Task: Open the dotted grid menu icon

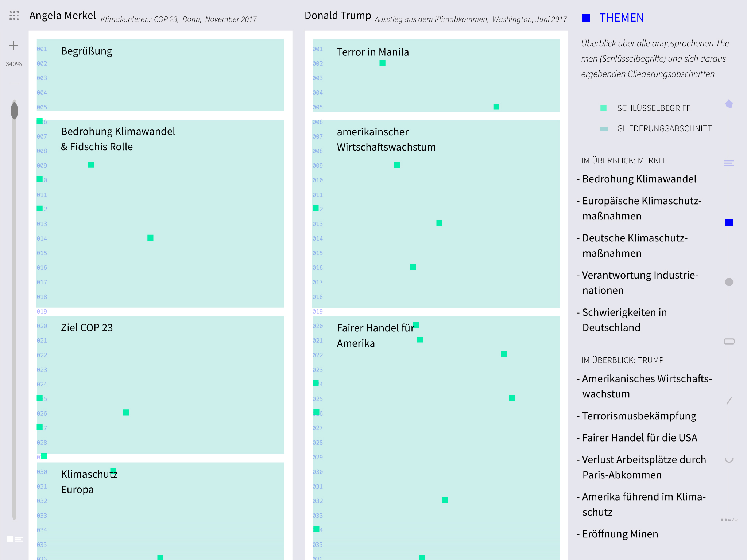Action: click(14, 16)
